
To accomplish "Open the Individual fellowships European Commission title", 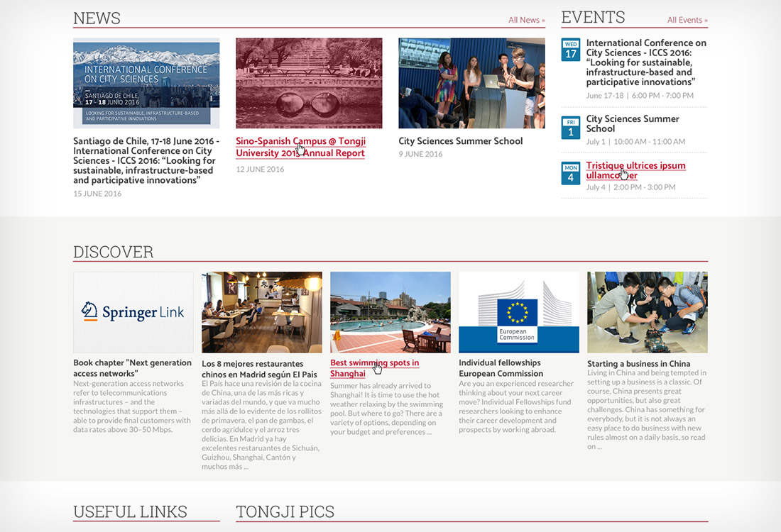I will click(501, 368).
